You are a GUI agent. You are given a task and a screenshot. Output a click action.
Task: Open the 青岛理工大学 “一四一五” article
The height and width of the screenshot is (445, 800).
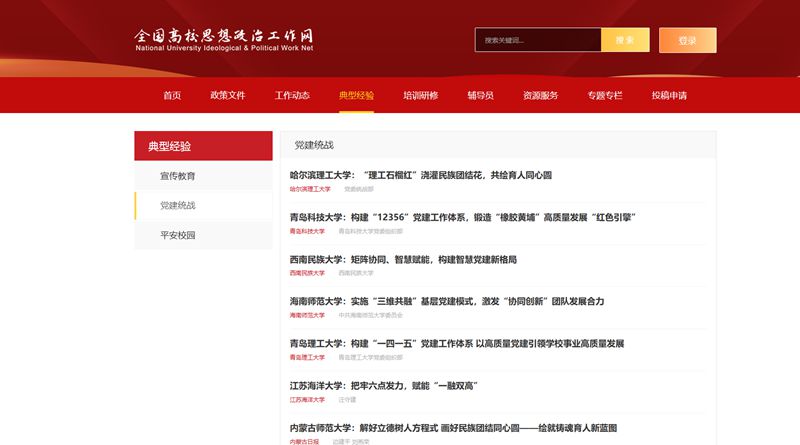click(x=456, y=343)
